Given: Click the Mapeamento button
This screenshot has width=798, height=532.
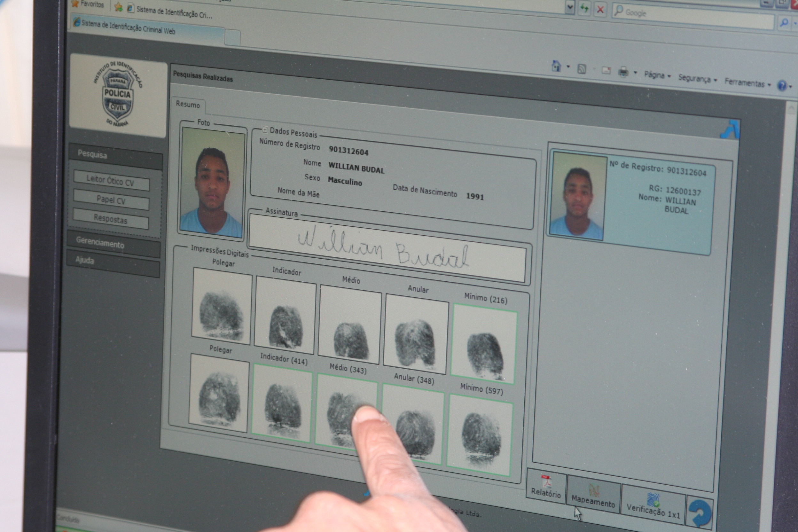Looking at the screenshot, I should click(x=593, y=495).
